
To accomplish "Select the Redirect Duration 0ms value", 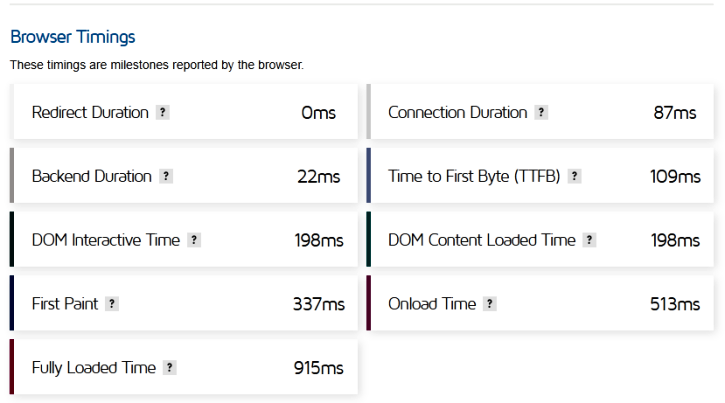I will [319, 113].
